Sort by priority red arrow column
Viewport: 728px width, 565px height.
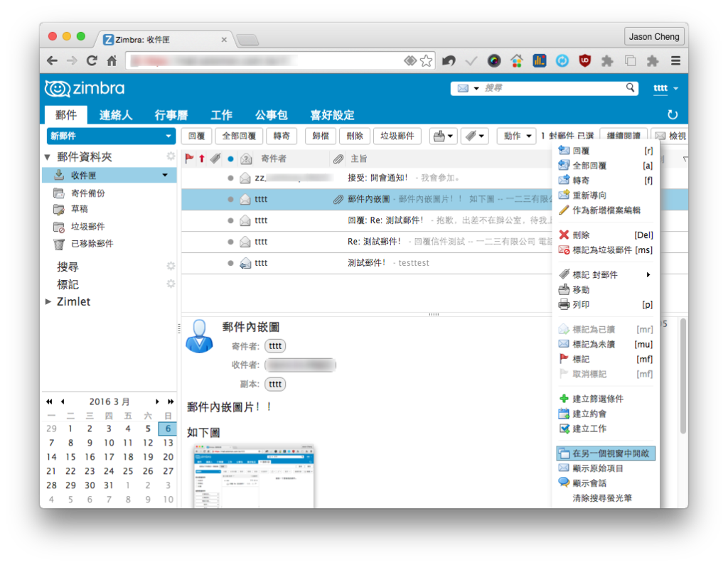[x=201, y=158]
